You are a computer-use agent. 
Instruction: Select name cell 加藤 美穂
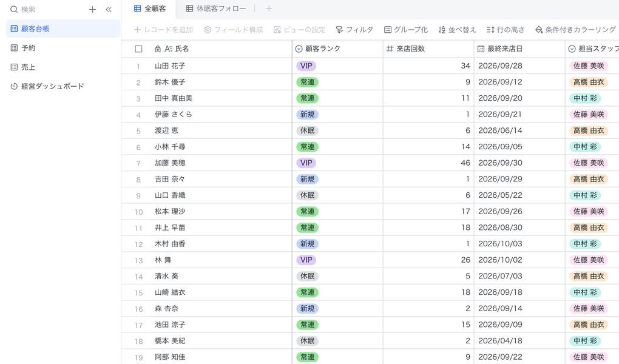coord(221,163)
